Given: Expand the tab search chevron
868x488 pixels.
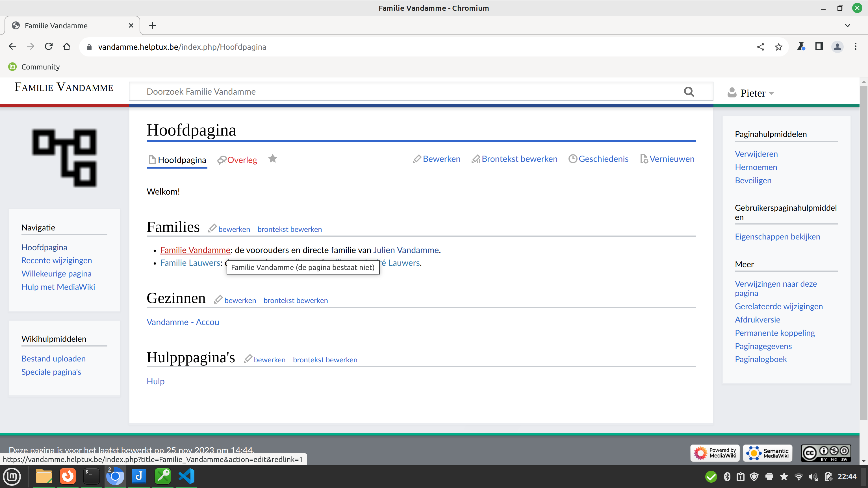Looking at the screenshot, I should [x=847, y=26].
